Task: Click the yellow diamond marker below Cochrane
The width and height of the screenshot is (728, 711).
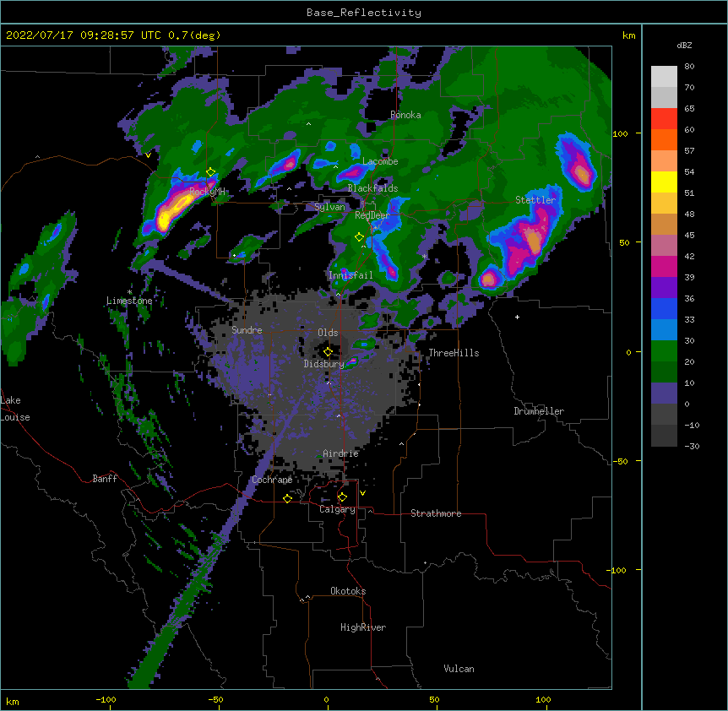Action: pos(287,498)
